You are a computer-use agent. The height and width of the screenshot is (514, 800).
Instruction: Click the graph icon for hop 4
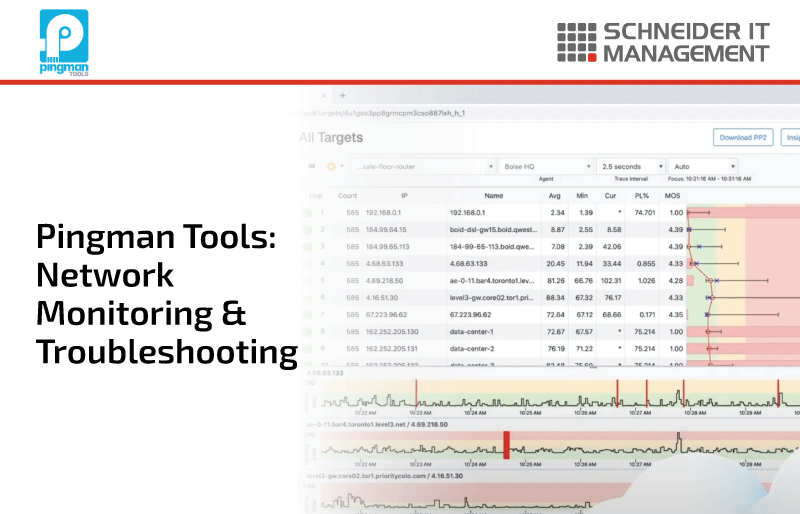[308, 264]
